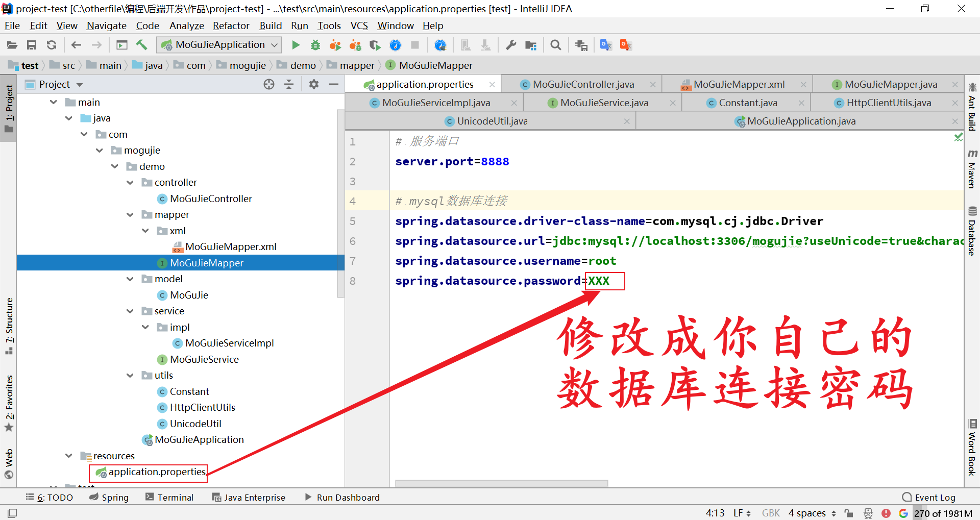Click the Search Everywhere magnifier icon
The height and width of the screenshot is (520, 980).
pos(556,45)
